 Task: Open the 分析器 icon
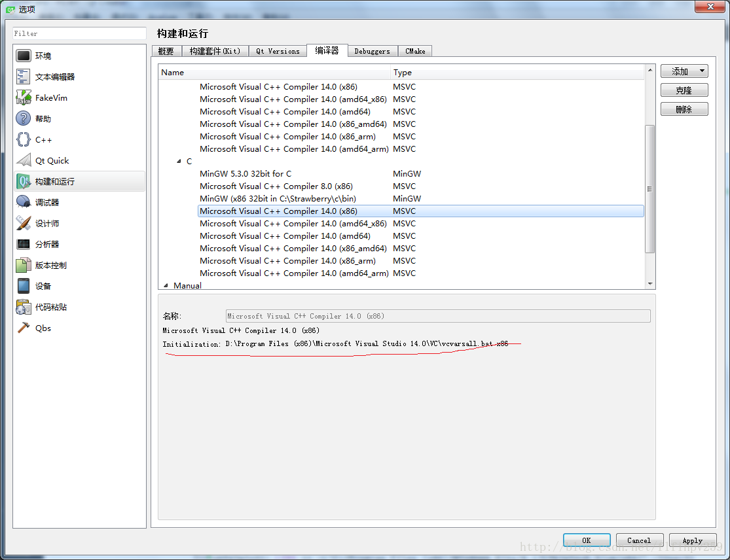pyautogui.click(x=24, y=244)
